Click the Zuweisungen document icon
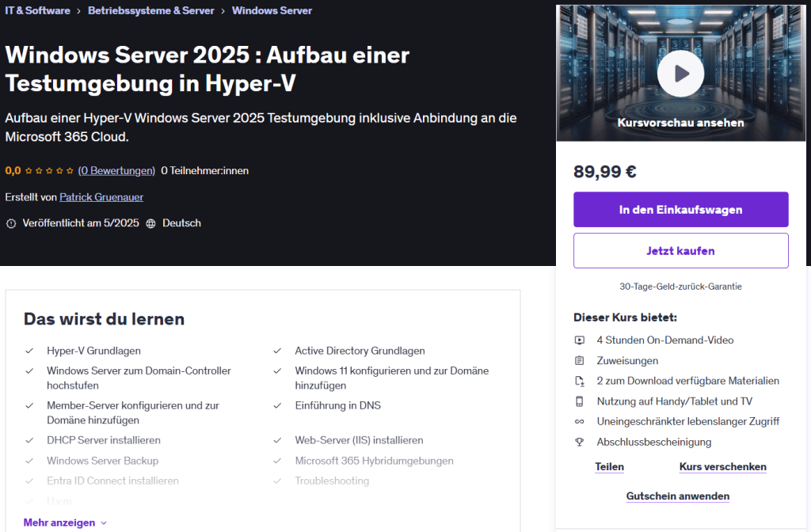811x532 pixels. tap(580, 361)
